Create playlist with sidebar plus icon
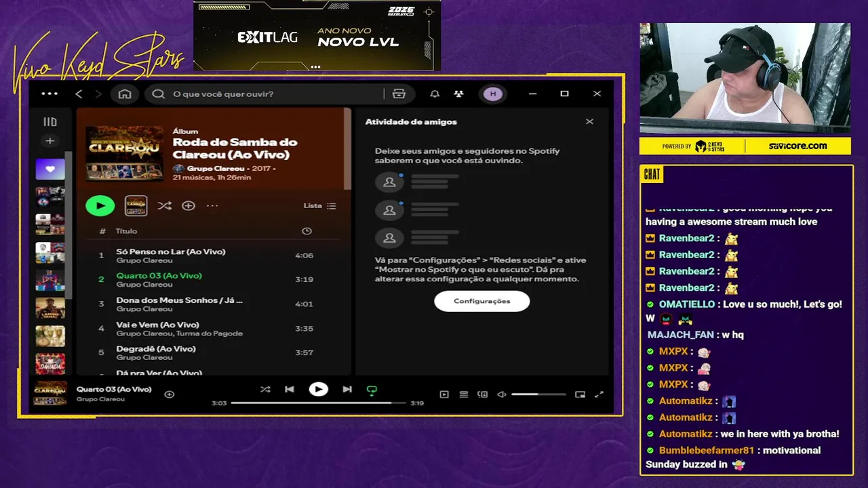Viewport: 868px width, 488px height. [50, 141]
